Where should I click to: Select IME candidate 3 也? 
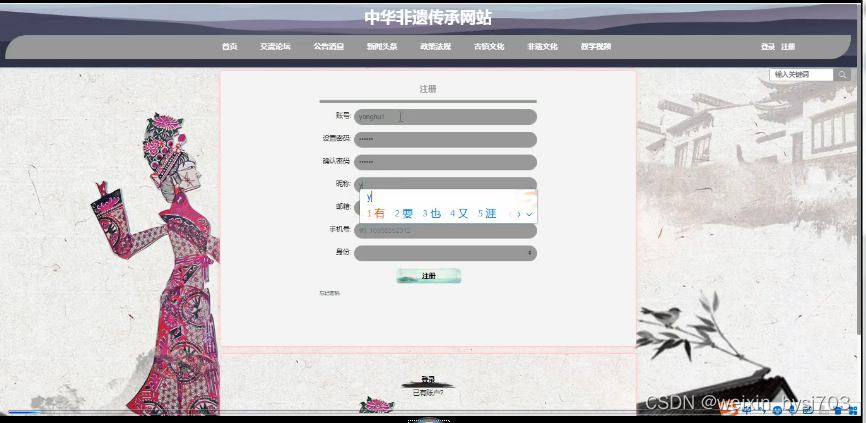[x=432, y=214]
